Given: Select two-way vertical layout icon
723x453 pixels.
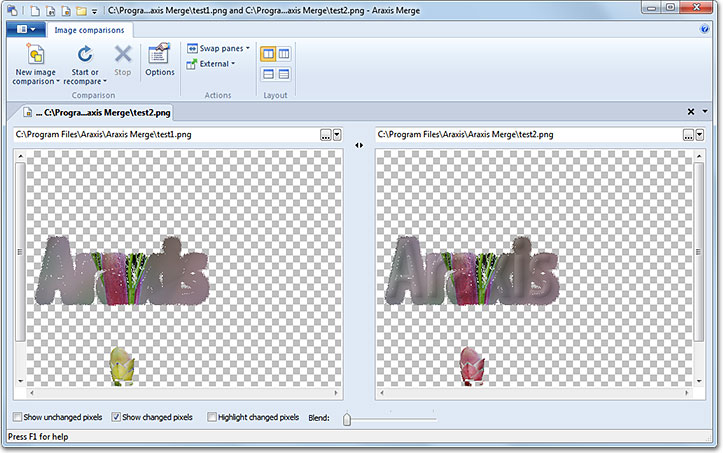Looking at the screenshot, I should [x=268, y=54].
